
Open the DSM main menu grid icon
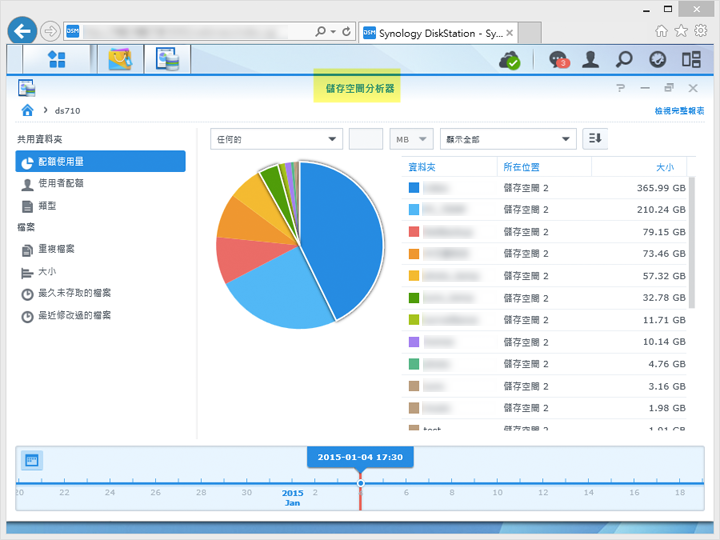57,59
